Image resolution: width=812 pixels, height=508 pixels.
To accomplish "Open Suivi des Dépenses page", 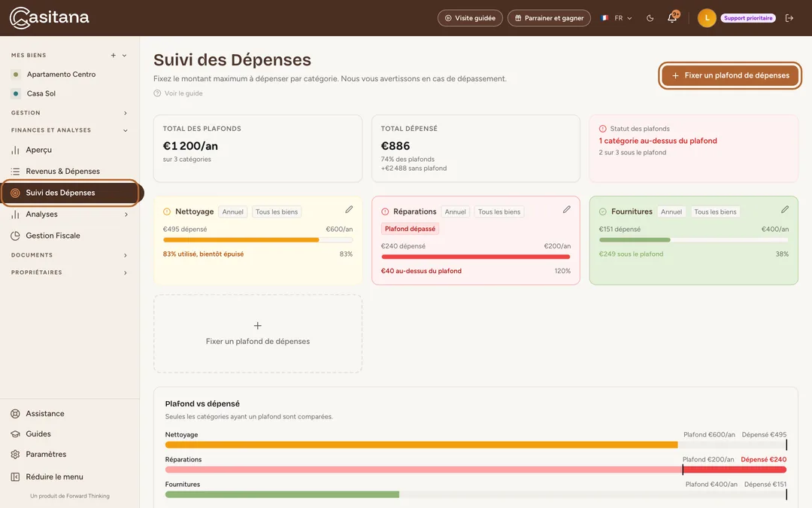I will (70, 193).
